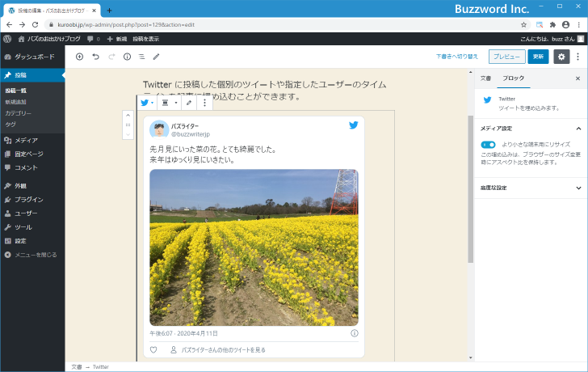Click the @buzzwriterjp handle

191,134
